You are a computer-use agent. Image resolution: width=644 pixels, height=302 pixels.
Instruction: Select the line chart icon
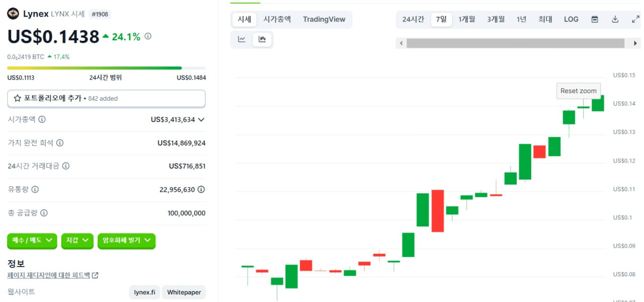coord(242,39)
